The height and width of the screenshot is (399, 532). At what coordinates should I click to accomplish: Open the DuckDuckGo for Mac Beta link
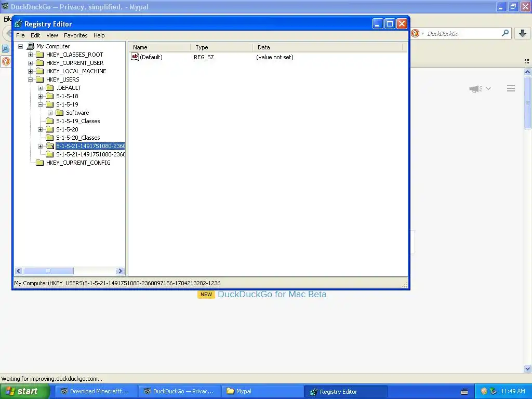click(x=272, y=294)
